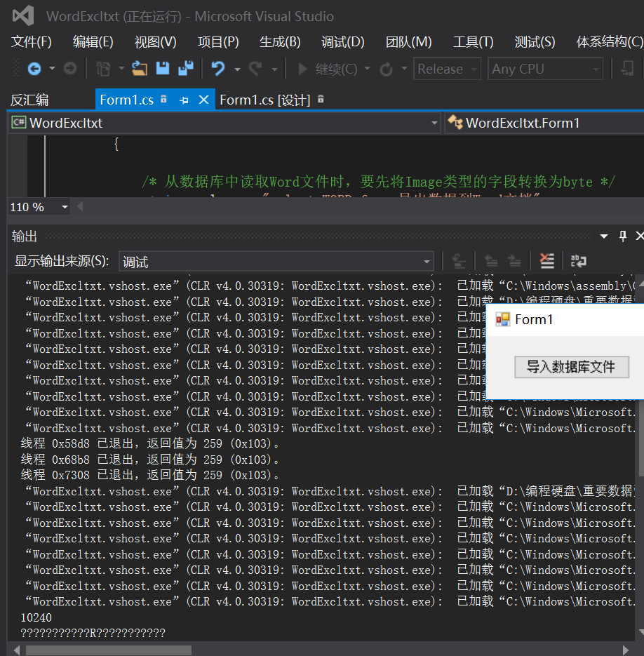The height and width of the screenshot is (656, 644).
Task: Click the Clear All output icon
Action: [547, 261]
